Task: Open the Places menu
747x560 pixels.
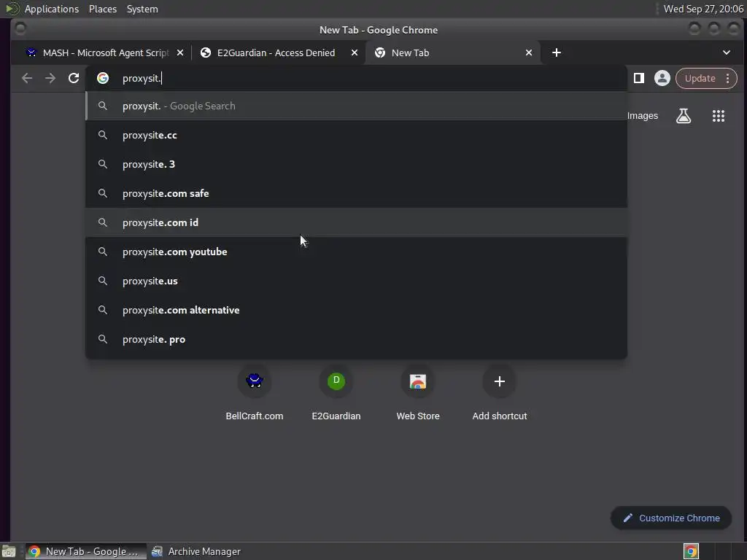Action: (x=103, y=9)
